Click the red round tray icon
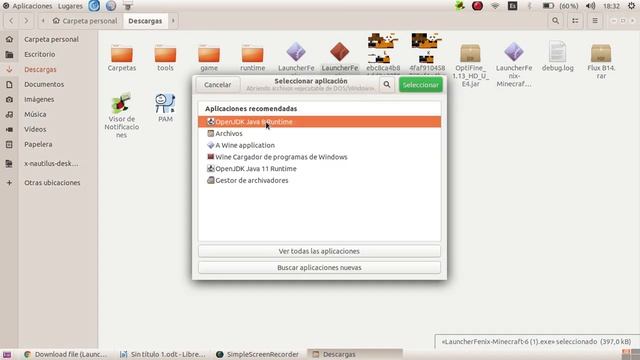Image resolution: width=640 pixels, height=360 pixels. click(x=477, y=6)
